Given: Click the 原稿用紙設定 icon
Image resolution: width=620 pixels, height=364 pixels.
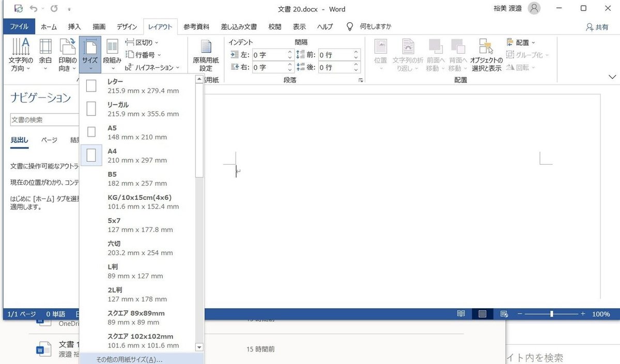Looking at the screenshot, I should (206, 55).
